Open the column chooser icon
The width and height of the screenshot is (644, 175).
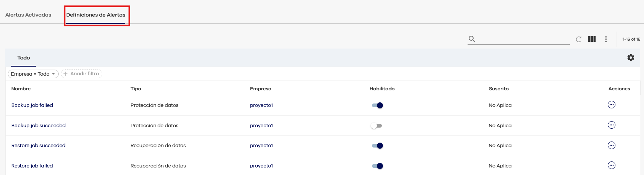[592, 39]
